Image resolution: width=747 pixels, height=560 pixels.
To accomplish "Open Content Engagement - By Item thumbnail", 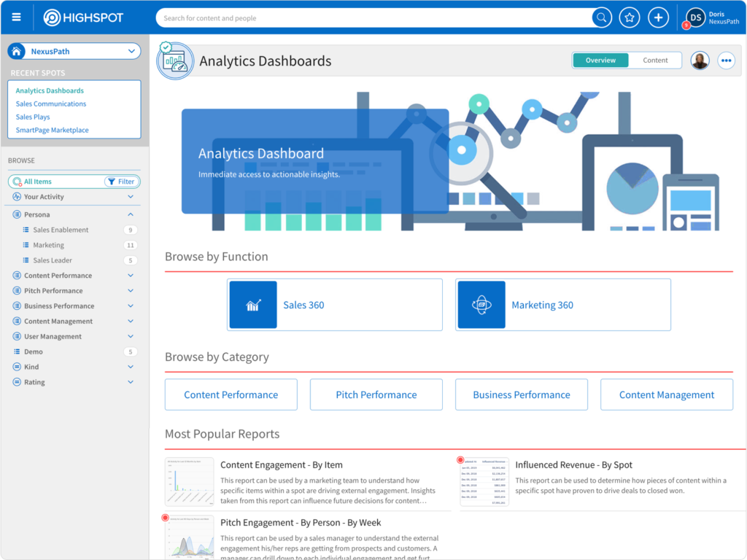I will pyautogui.click(x=190, y=481).
